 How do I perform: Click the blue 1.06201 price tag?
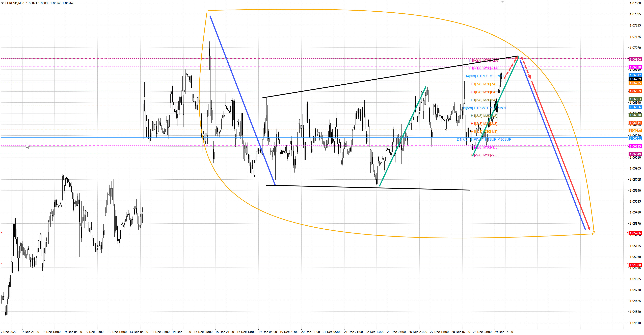click(x=635, y=139)
